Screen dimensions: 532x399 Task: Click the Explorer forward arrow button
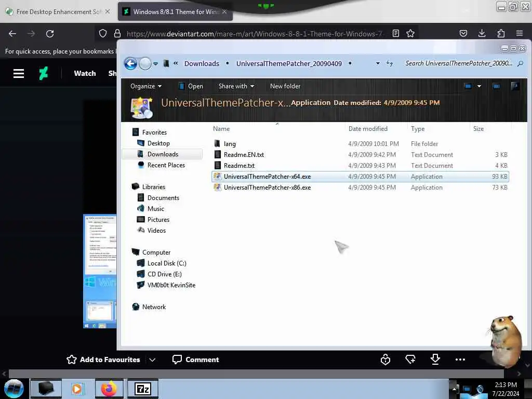(145, 63)
